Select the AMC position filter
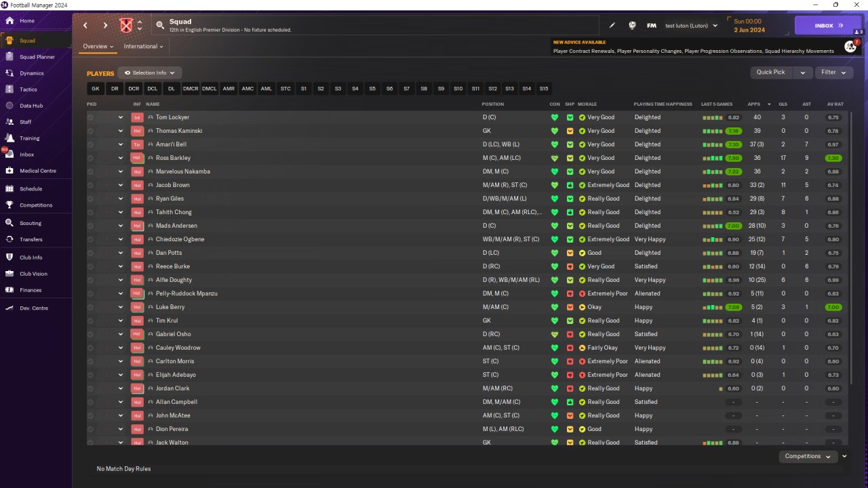This screenshot has width=868, height=488. pyautogui.click(x=248, y=89)
